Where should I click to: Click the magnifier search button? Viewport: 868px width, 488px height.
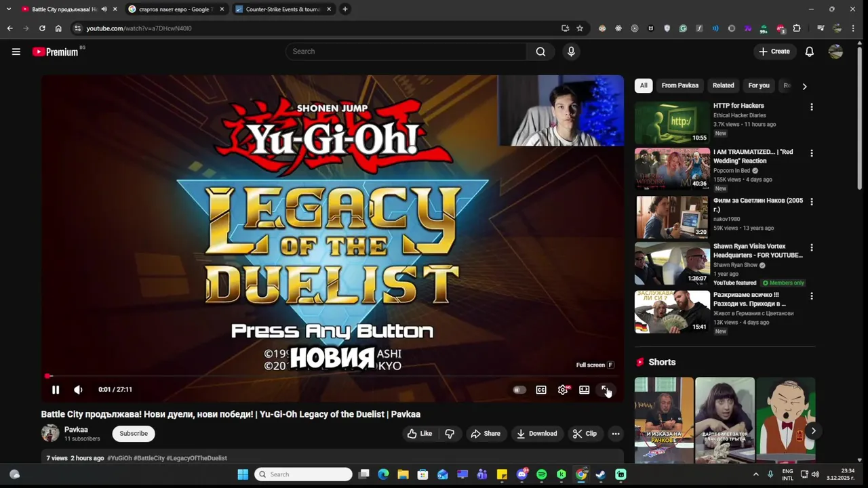coord(540,52)
